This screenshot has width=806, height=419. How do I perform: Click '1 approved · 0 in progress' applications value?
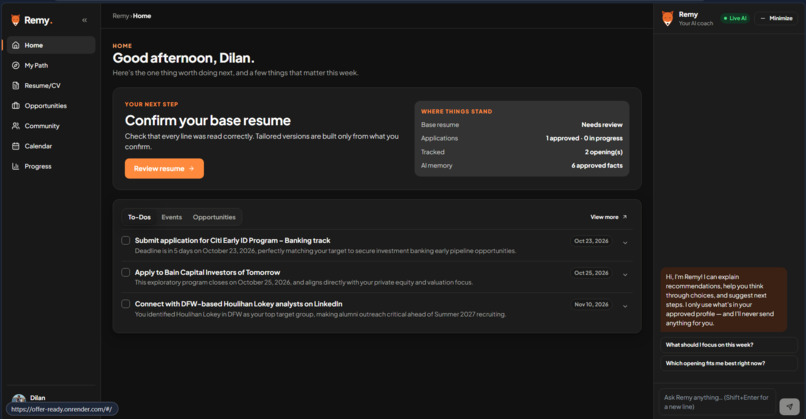click(584, 138)
